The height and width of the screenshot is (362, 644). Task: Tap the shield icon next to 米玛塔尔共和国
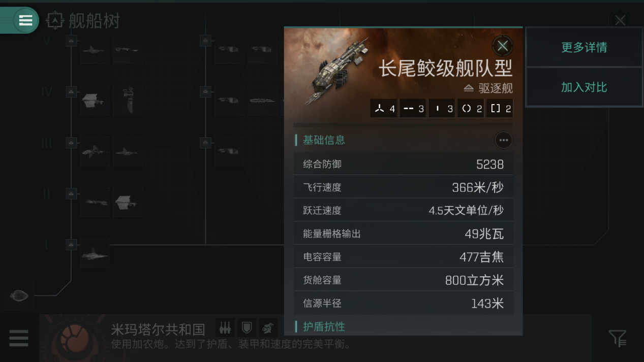point(247,328)
